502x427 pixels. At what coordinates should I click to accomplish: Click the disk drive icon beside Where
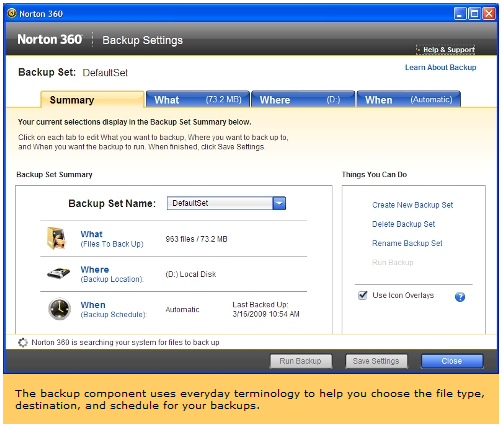58,273
